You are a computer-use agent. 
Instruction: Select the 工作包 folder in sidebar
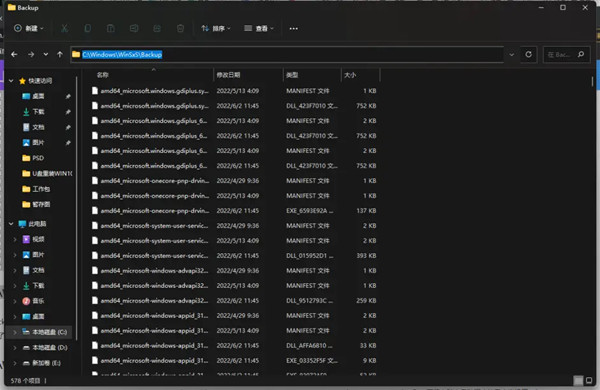click(x=36, y=189)
